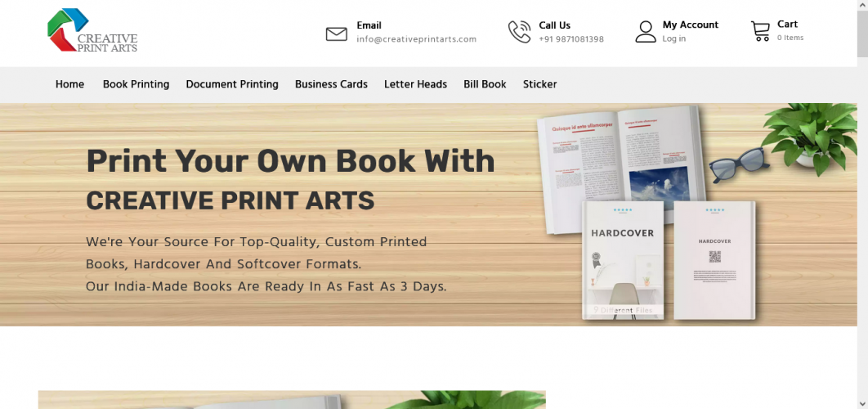
Task: Click the user account silhouette icon
Action: point(646,32)
